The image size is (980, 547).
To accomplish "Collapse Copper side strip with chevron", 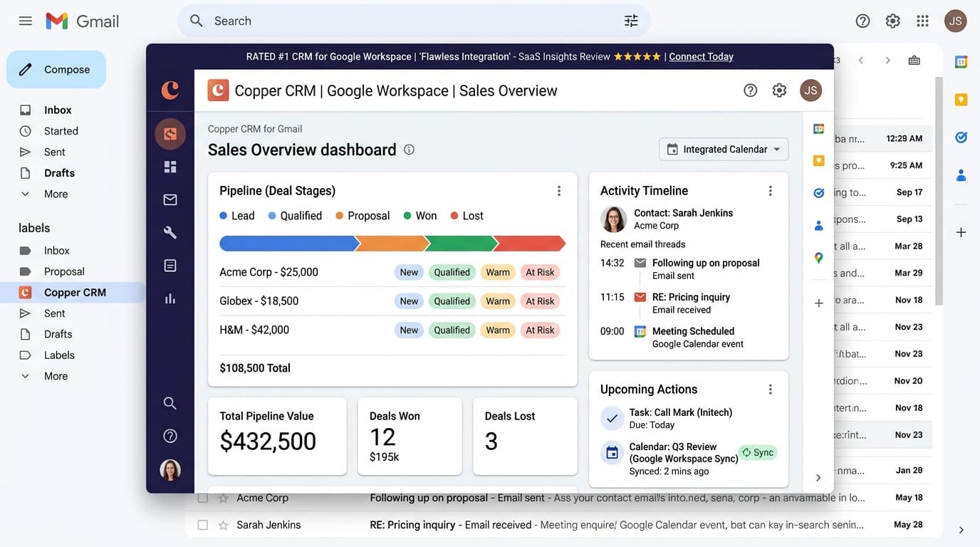I will pos(818,478).
